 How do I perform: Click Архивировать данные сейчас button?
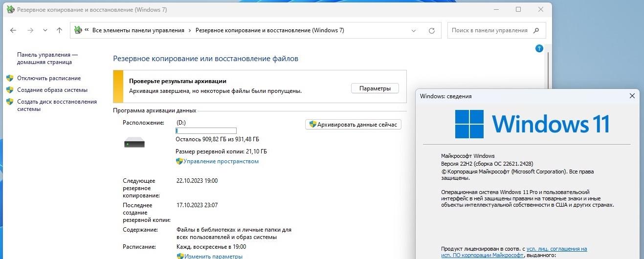click(x=353, y=125)
